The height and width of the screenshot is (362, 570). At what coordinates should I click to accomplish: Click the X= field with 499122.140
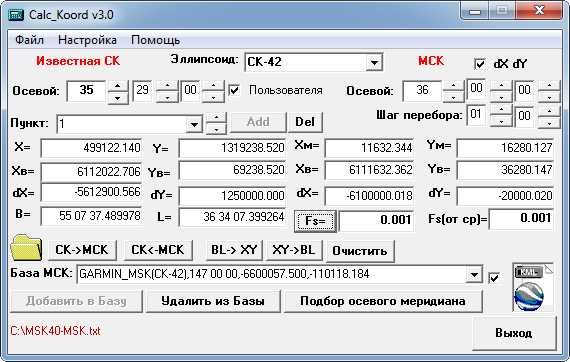(91, 148)
